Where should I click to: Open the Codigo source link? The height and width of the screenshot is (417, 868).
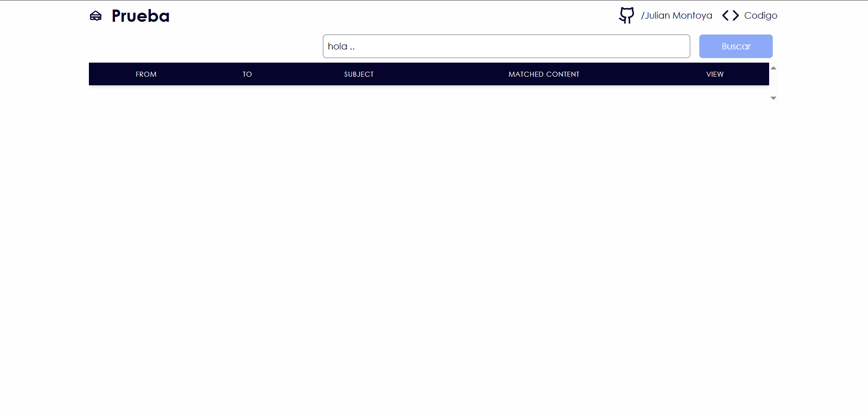point(761,15)
